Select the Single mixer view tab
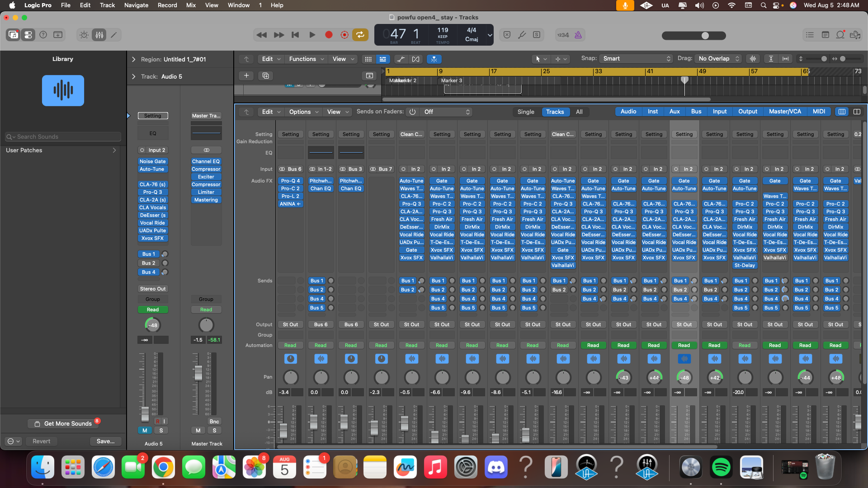 (x=525, y=112)
